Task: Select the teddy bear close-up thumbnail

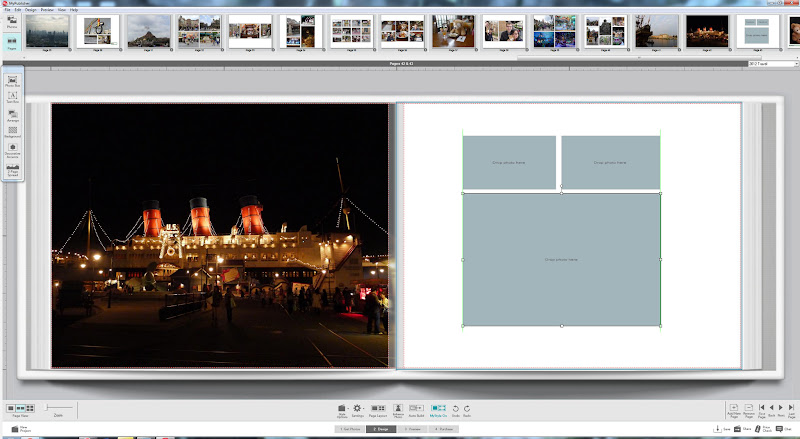Action: (x=794, y=31)
